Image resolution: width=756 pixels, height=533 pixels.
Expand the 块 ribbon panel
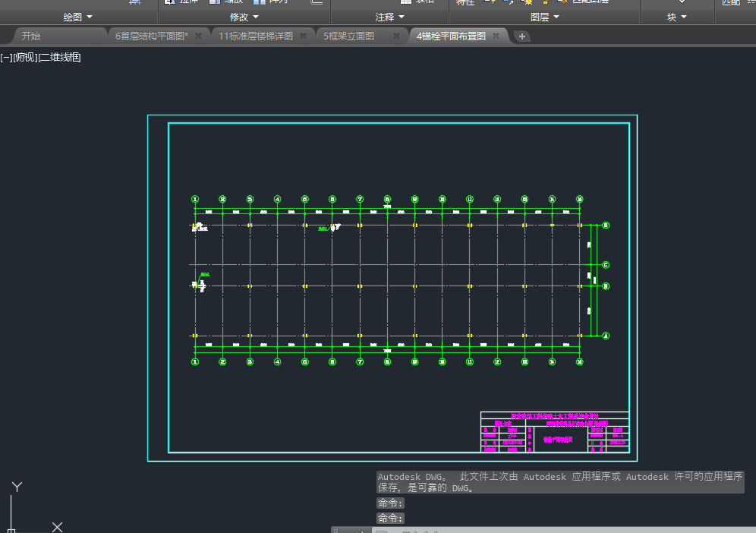pos(677,17)
